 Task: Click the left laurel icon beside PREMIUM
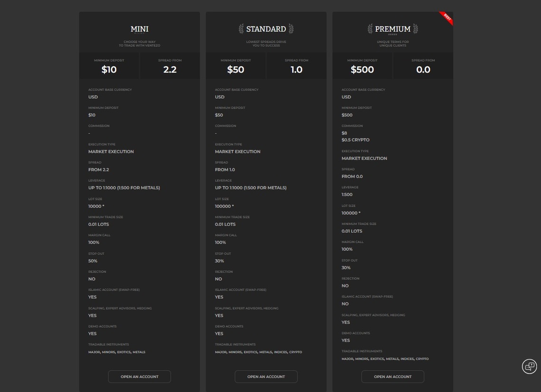pos(370,28)
